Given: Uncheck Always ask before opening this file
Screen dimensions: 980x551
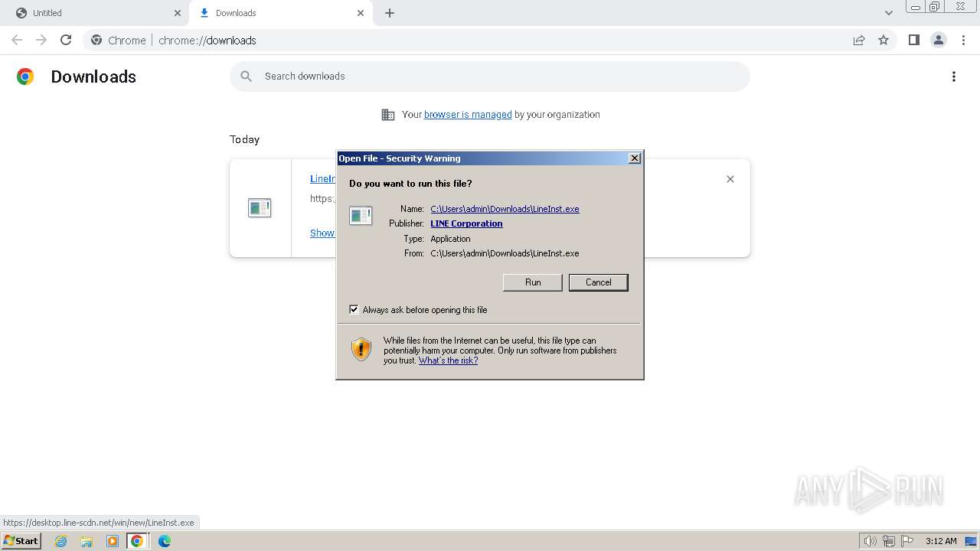Looking at the screenshot, I should [x=354, y=309].
